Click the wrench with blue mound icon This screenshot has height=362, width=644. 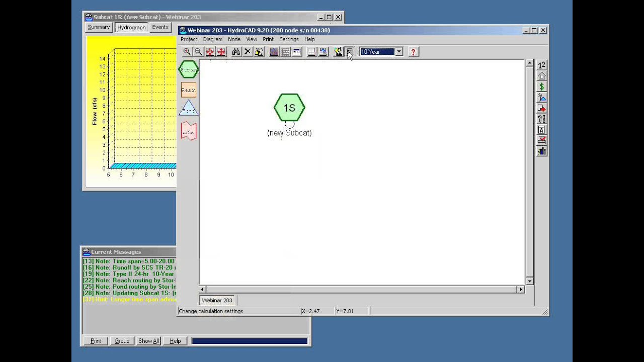(541, 98)
